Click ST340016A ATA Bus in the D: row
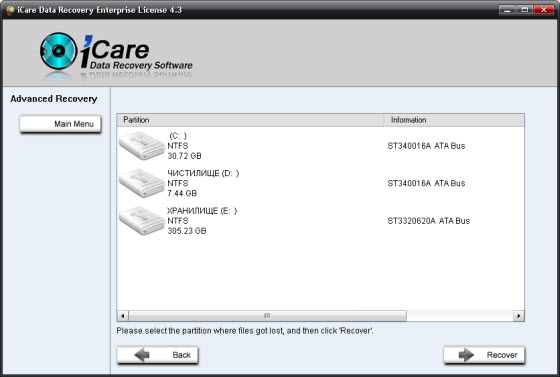560x377 pixels. coord(426,183)
